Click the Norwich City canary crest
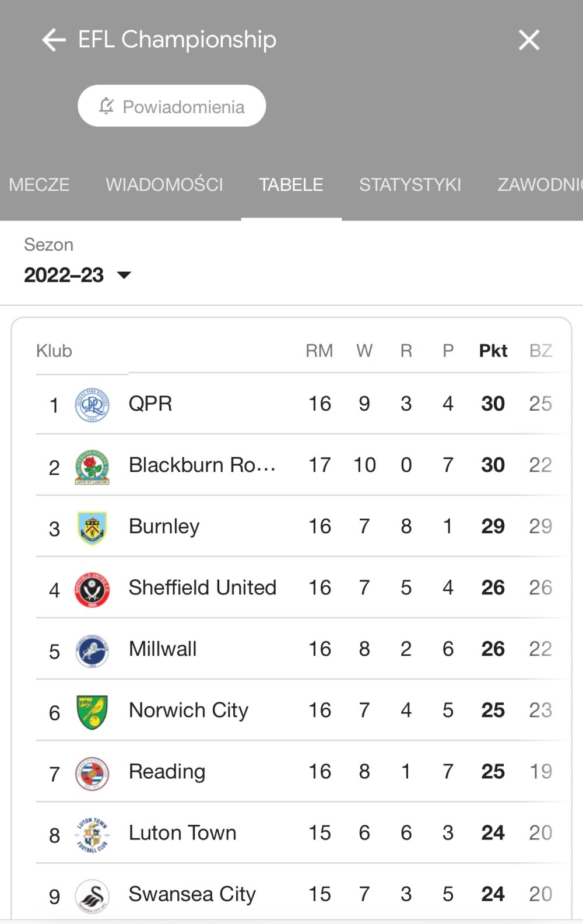 92,711
